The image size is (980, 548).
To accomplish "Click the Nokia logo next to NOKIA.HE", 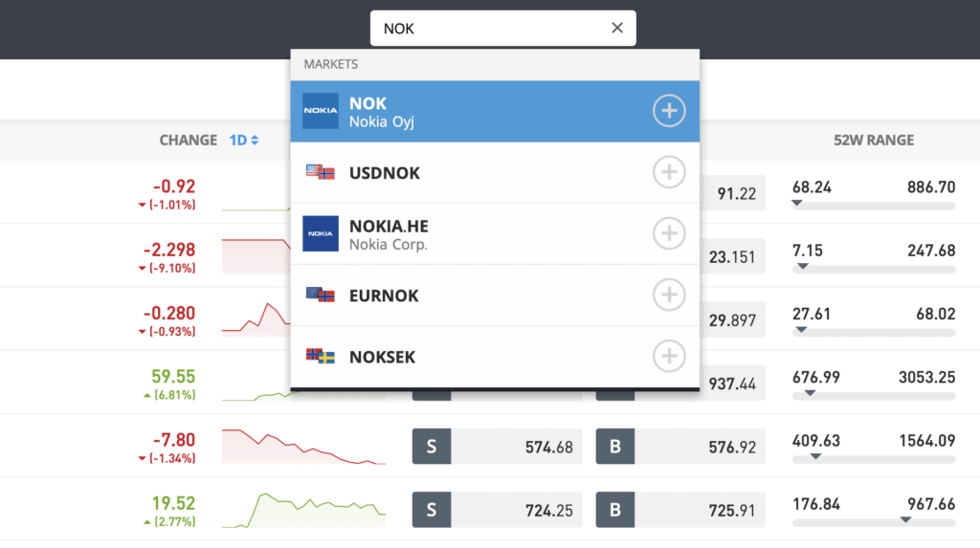I will (320, 233).
